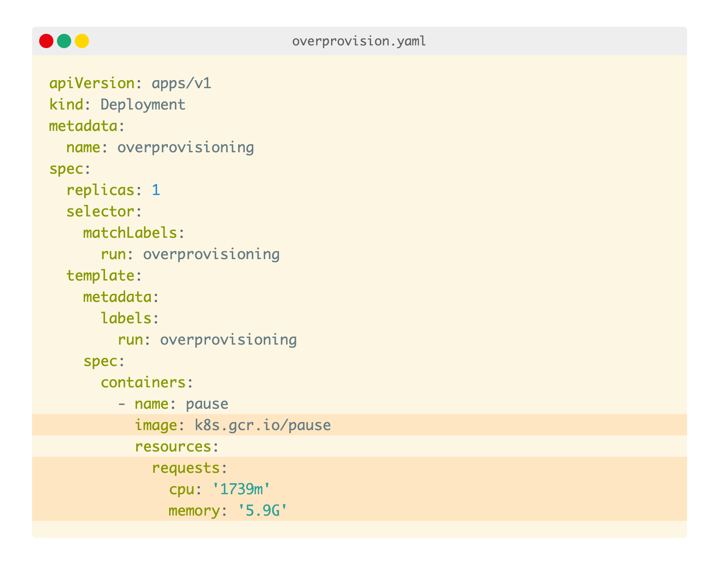Click the selector key
Viewport: 728px width, 569px height.
(100, 211)
